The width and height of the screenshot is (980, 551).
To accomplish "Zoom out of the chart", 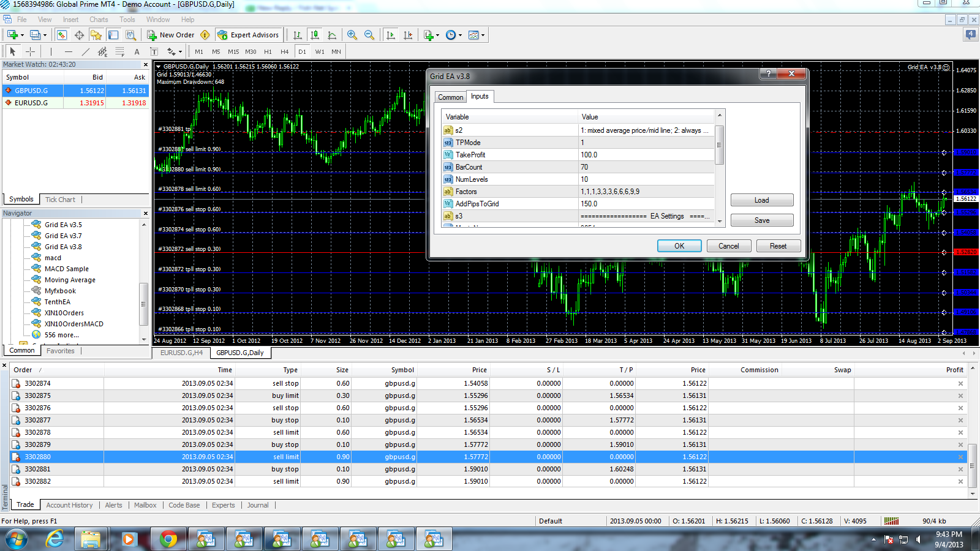I will (369, 35).
